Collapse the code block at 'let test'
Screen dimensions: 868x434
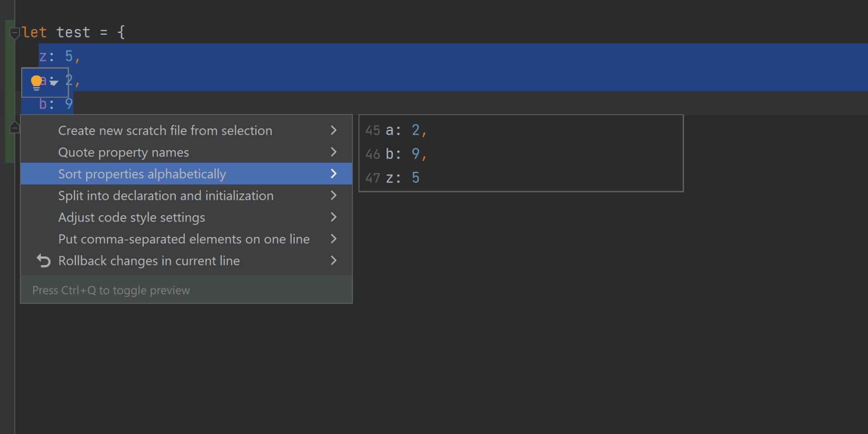pos(14,33)
